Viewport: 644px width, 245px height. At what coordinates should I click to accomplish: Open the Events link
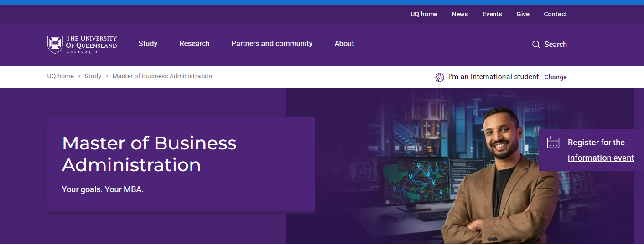click(492, 14)
